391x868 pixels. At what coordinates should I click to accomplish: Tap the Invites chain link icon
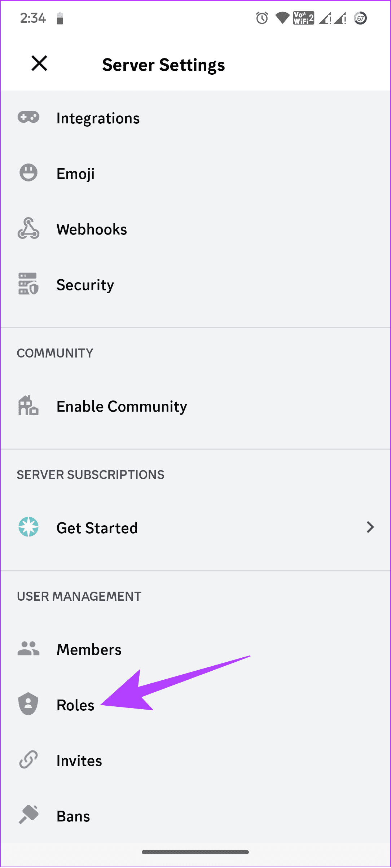coord(28,759)
